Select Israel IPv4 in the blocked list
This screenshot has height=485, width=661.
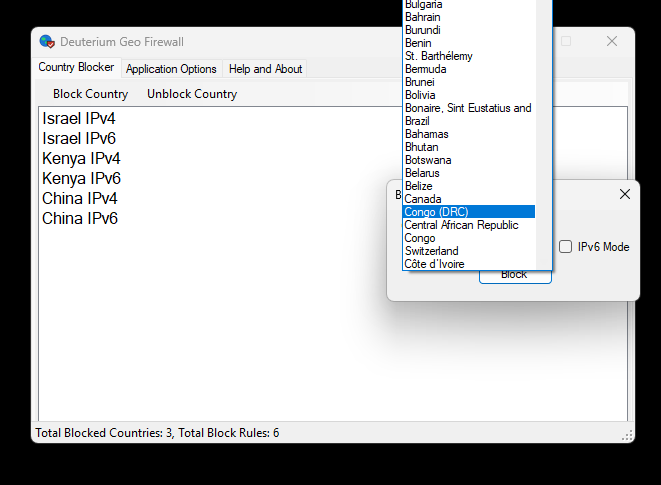tap(79, 119)
